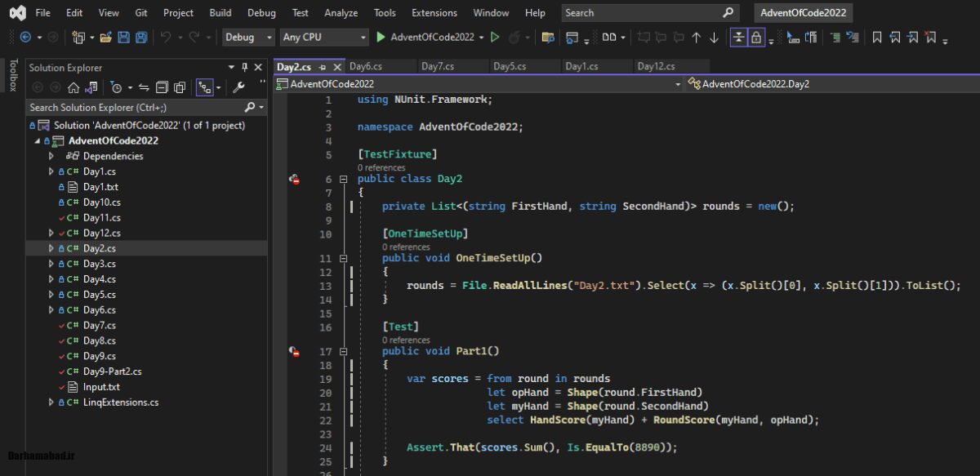Click the failed test indicator on line 17
The height and width of the screenshot is (476, 980).
coord(294,351)
